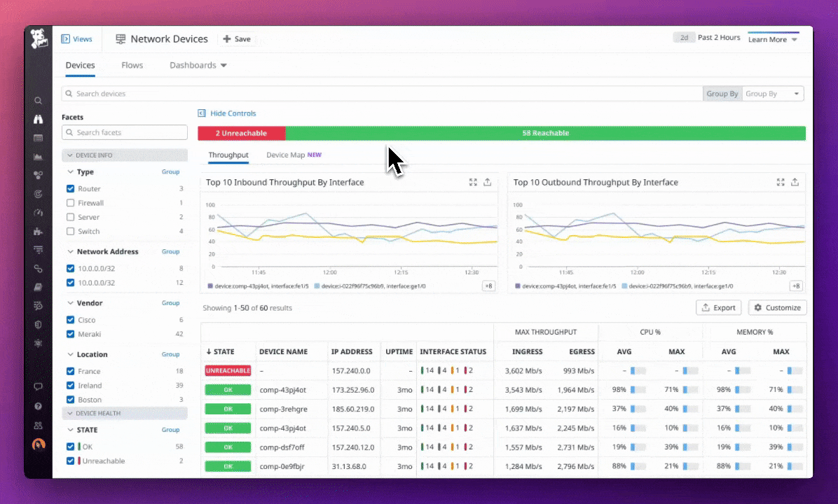Focus the Search devices field
The height and width of the screenshot is (504, 838).
[382, 94]
